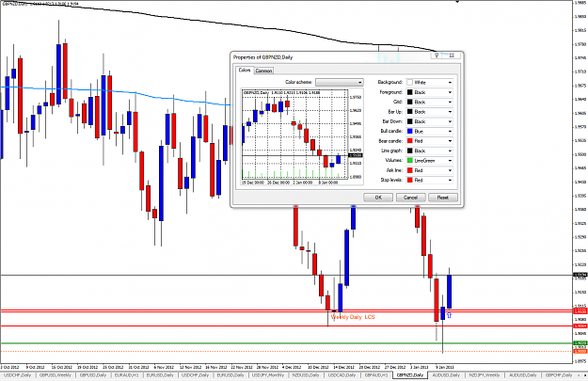Viewport: 588px width, 381px height.
Task: Click the Cancel button
Action: [410, 198]
